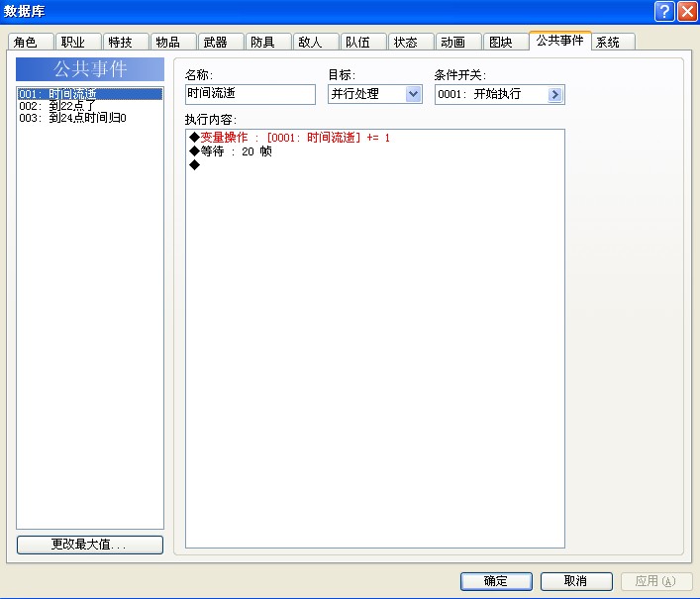Switch to the 队伍 tab
Viewport: 700px width, 599px height.
coord(363,42)
